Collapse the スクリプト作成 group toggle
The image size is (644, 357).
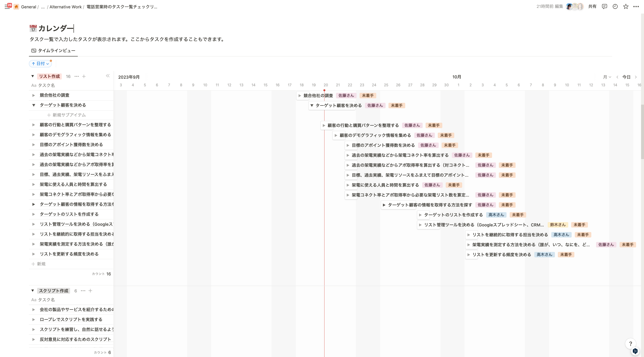tap(33, 291)
